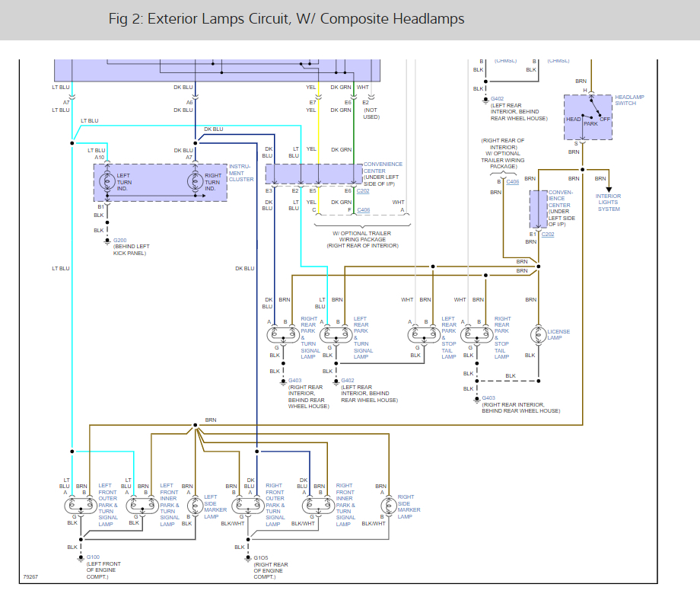The width and height of the screenshot is (700, 597).
Task: Click the 'G200' ground label
Action: (x=119, y=241)
